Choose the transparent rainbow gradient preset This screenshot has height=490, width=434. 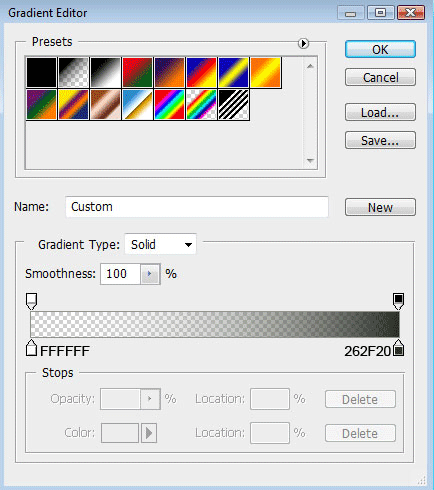coord(201,105)
